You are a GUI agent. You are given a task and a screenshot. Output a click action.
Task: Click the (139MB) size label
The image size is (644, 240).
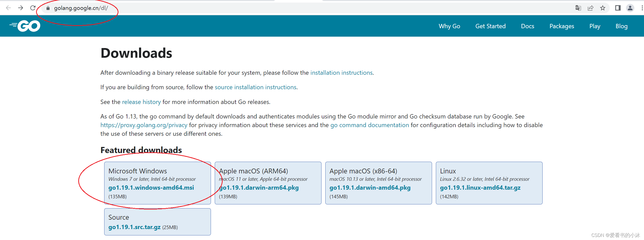click(x=228, y=197)
